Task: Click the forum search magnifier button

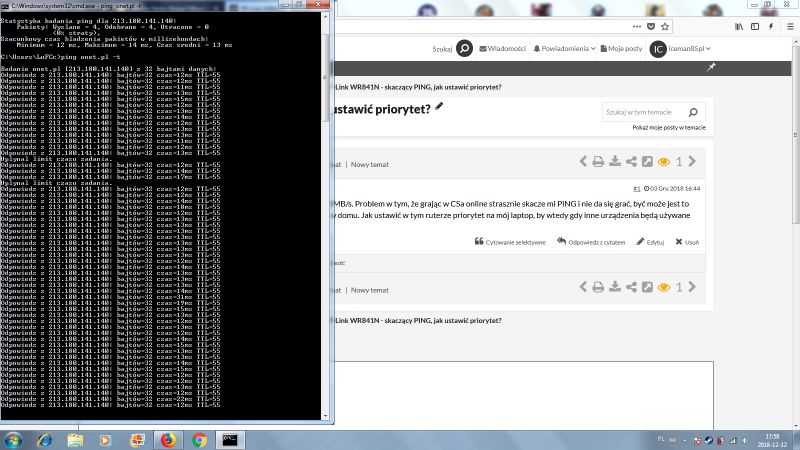Action: pos(464,48)
